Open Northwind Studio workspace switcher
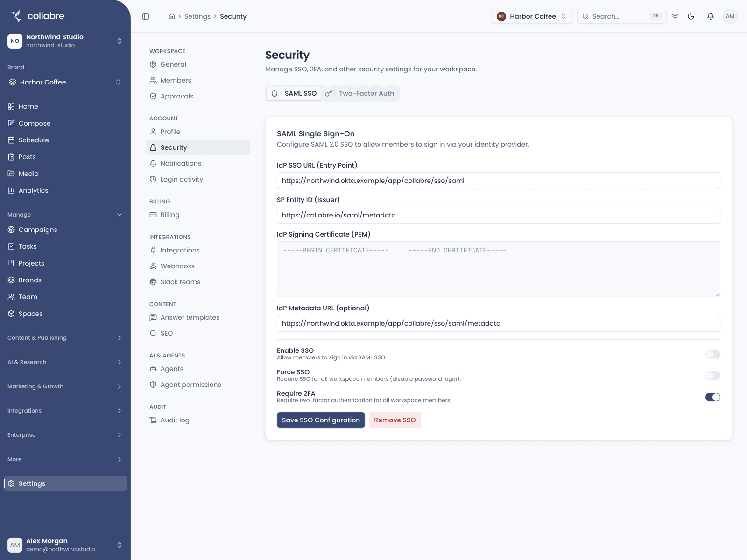Viewport: 747px width, 560px height. [65, 41]
